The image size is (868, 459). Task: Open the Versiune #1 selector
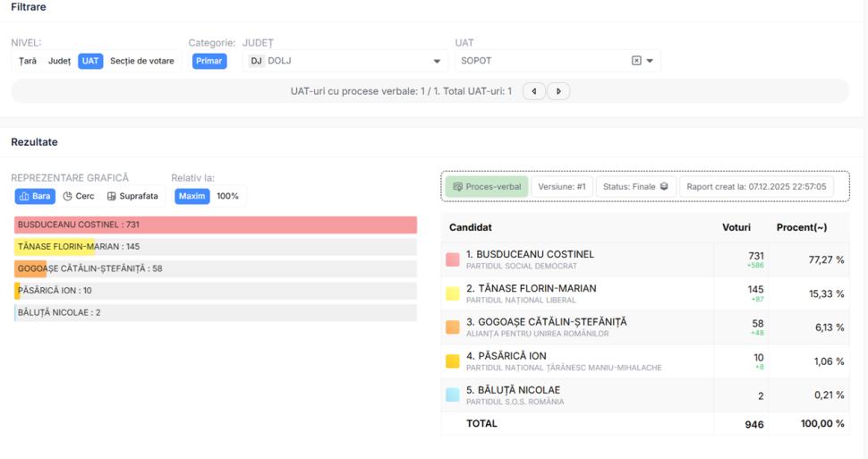click(x=561, y=187)
